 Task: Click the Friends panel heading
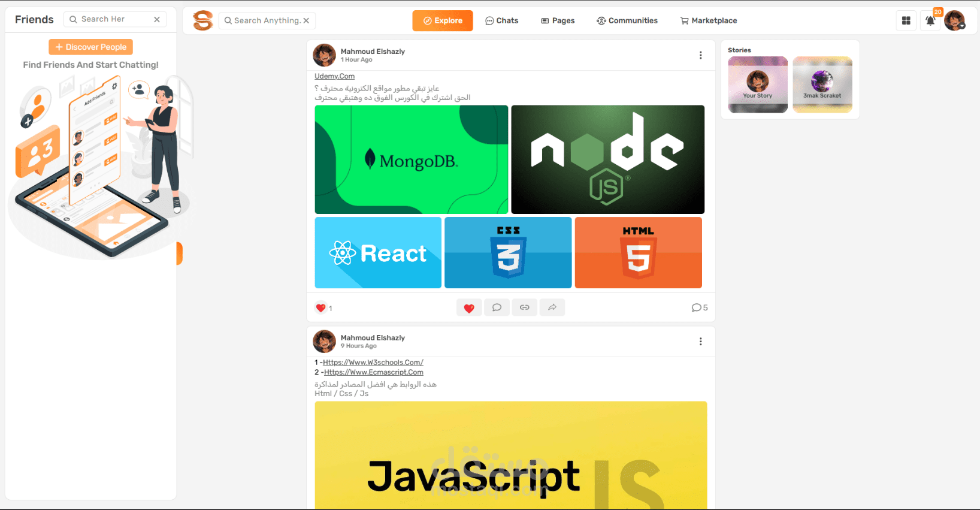(x=34, y=19)
